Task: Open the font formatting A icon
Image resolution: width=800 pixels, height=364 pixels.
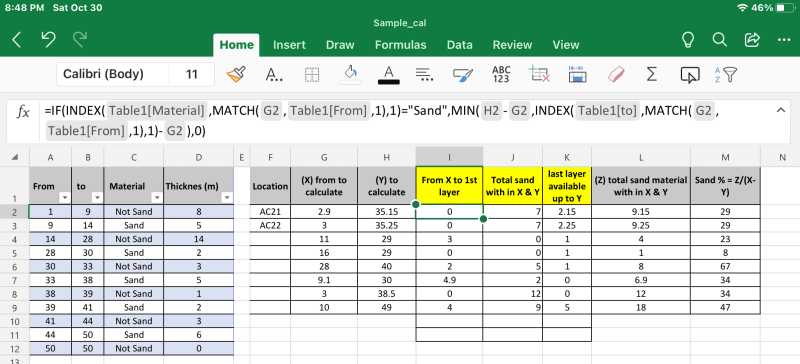Action: [274, 75]
